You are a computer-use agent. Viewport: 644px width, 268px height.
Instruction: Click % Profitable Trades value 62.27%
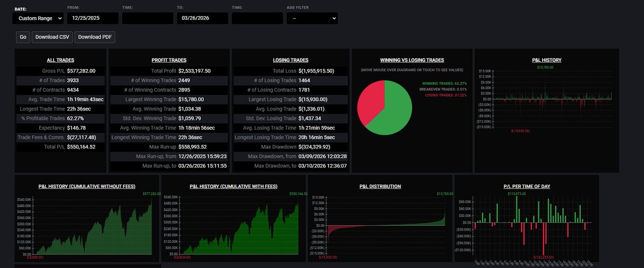[76, 118]
